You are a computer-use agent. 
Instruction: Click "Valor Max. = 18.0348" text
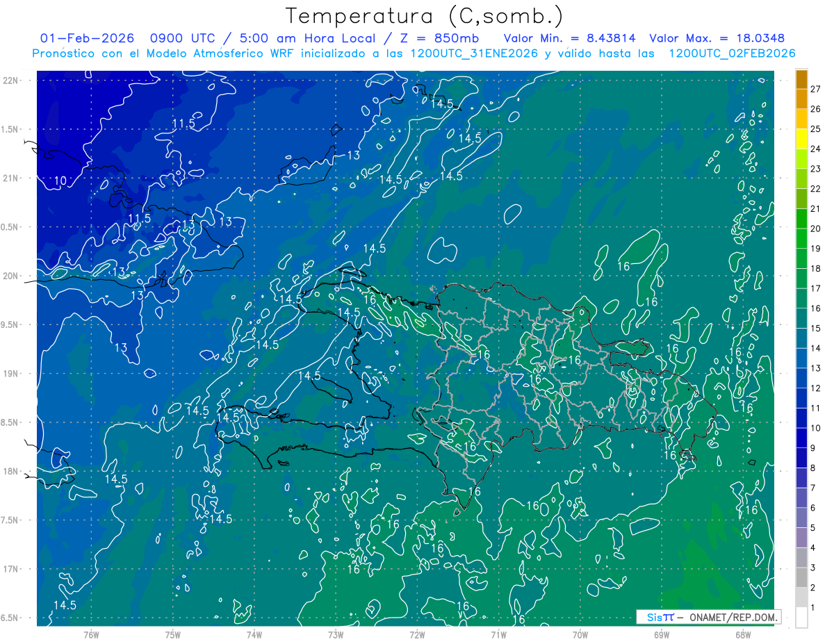point(717,38)
